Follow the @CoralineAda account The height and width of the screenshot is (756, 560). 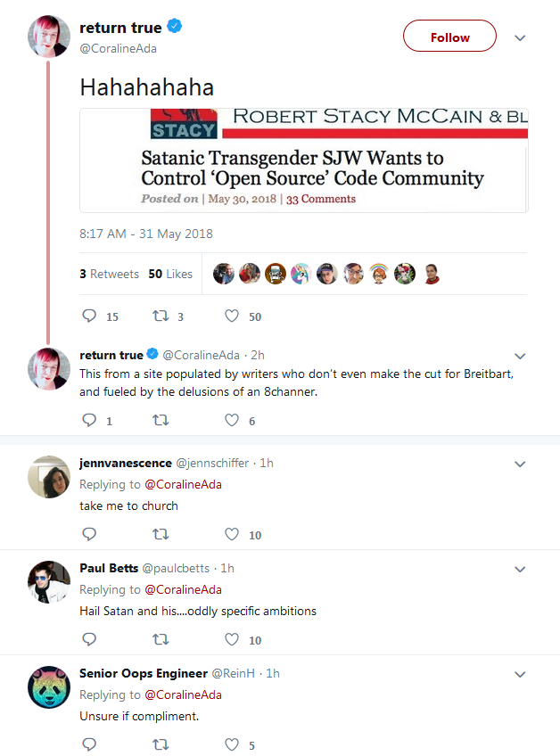tap(449, 37)
